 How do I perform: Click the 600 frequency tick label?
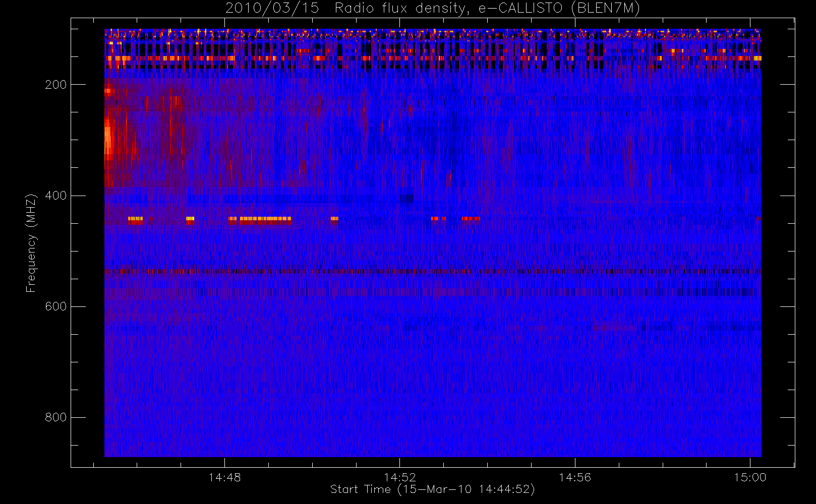[x=55, y=306]
